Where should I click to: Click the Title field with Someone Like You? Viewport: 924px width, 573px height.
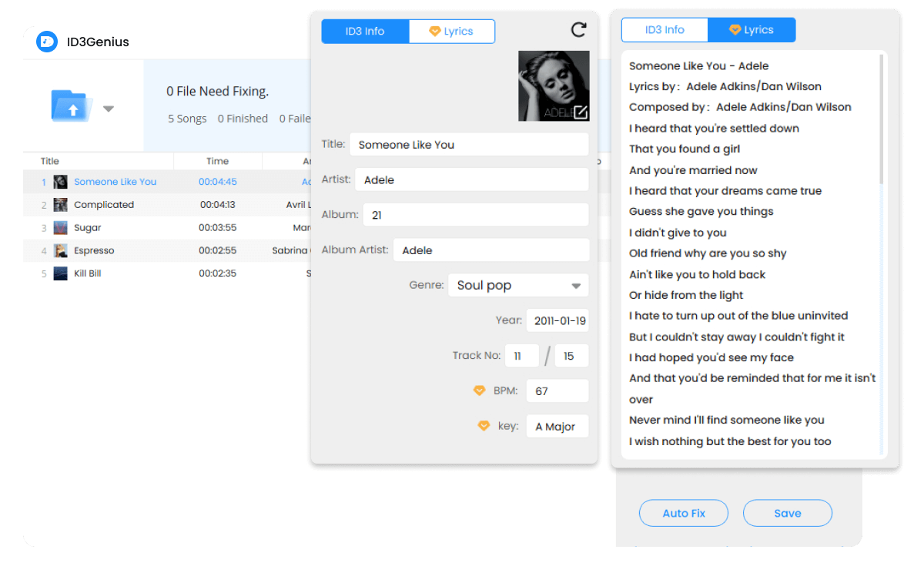(x=468, y=145)
